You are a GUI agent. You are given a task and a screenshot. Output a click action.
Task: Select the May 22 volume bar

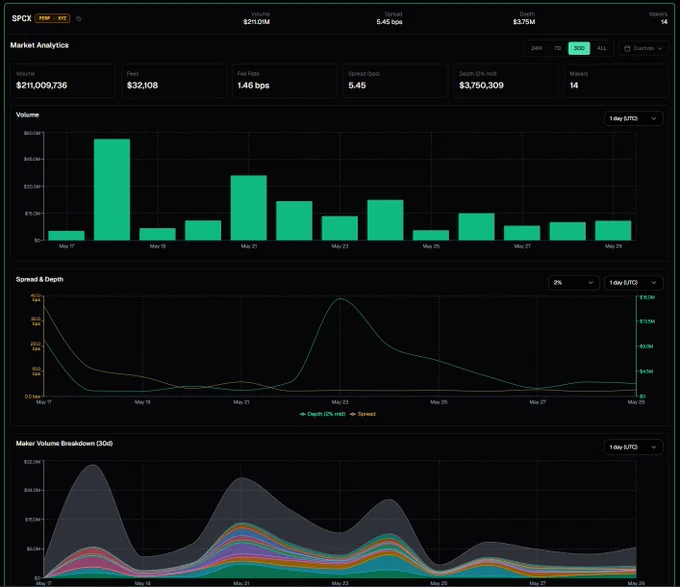(x=294, y=221)
